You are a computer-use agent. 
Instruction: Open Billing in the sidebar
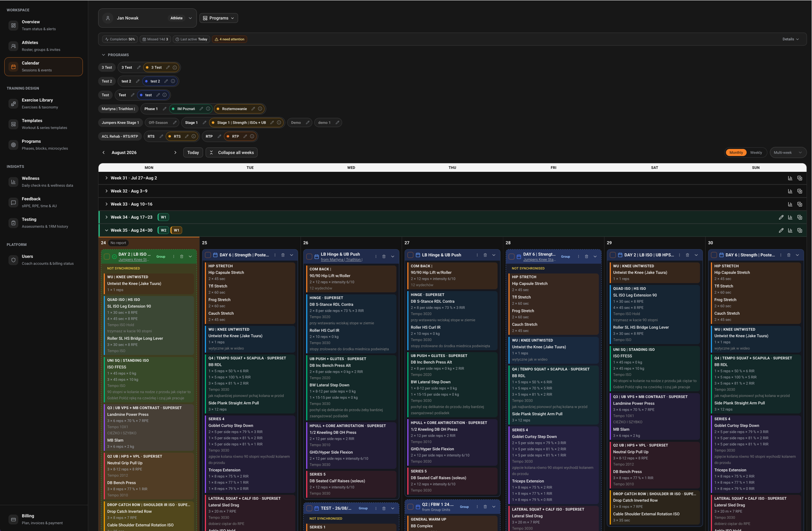click(44, 519)
